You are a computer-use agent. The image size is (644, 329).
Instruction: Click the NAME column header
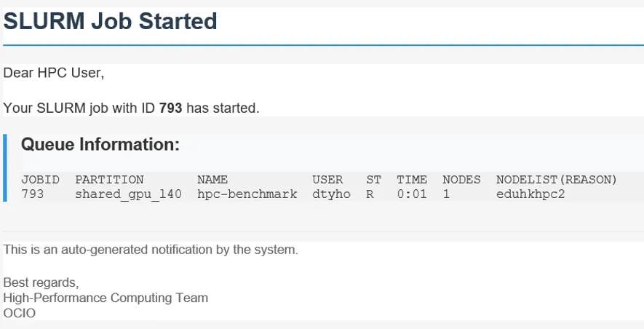[212, 180]
